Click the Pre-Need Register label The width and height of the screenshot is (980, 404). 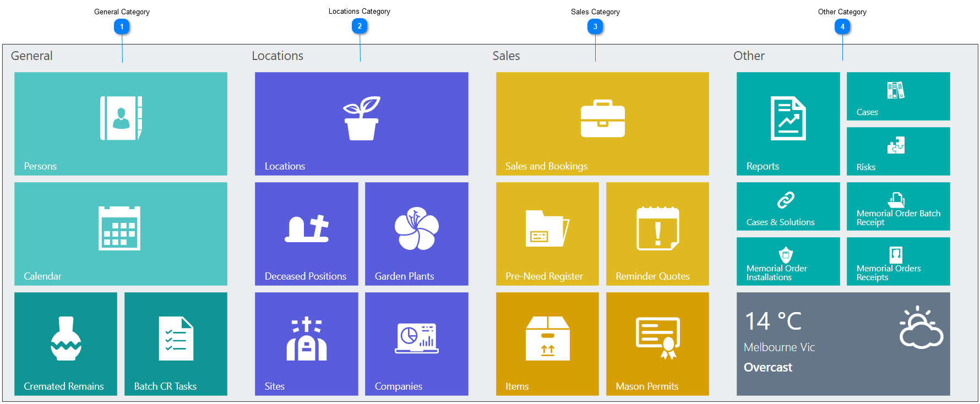pyautogui.click(x=544, y=276)
